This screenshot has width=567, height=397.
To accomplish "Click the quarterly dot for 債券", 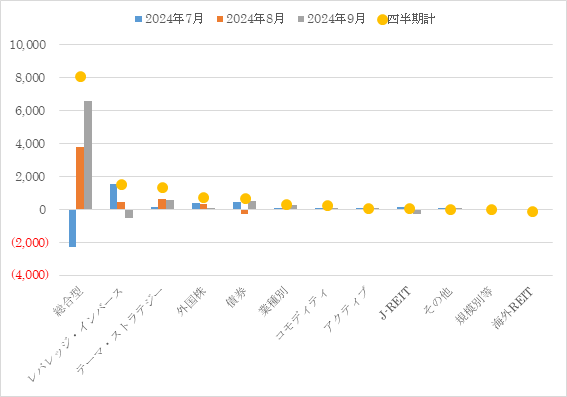I will pos(245,198).
